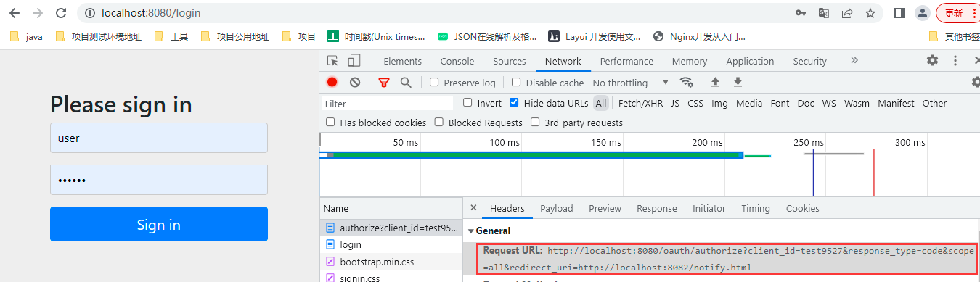Open JSON在线解析 bookmark
This screenshot has height=282, width=980.
click(x=486, y=36)
